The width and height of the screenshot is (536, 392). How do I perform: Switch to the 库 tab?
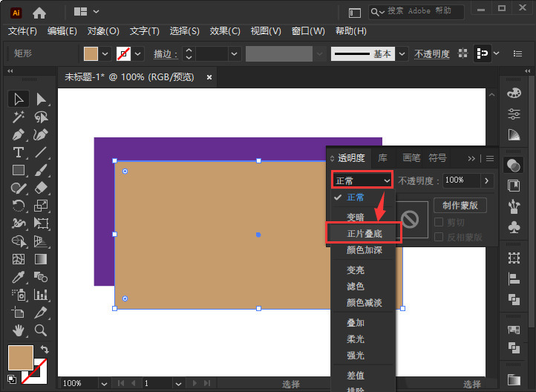(382, 158)
